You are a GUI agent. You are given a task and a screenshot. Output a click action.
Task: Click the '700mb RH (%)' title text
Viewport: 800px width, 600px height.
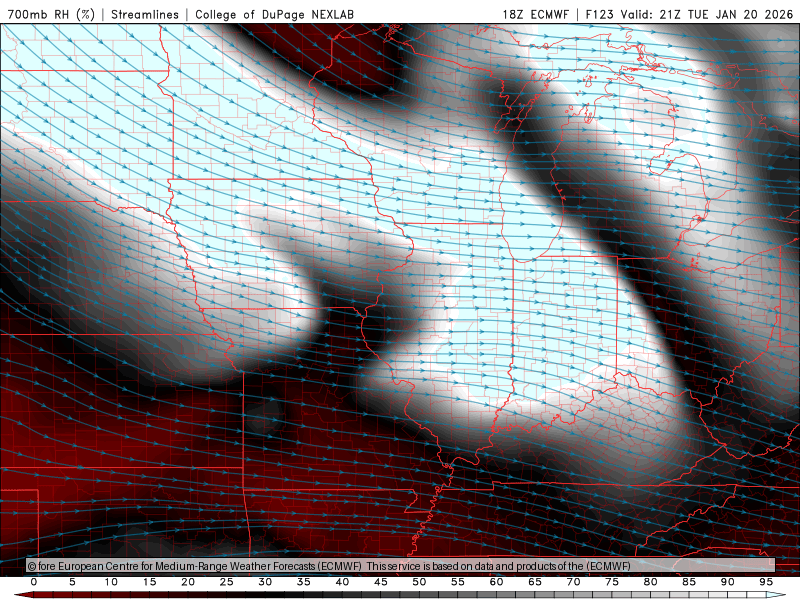[52, 14]
